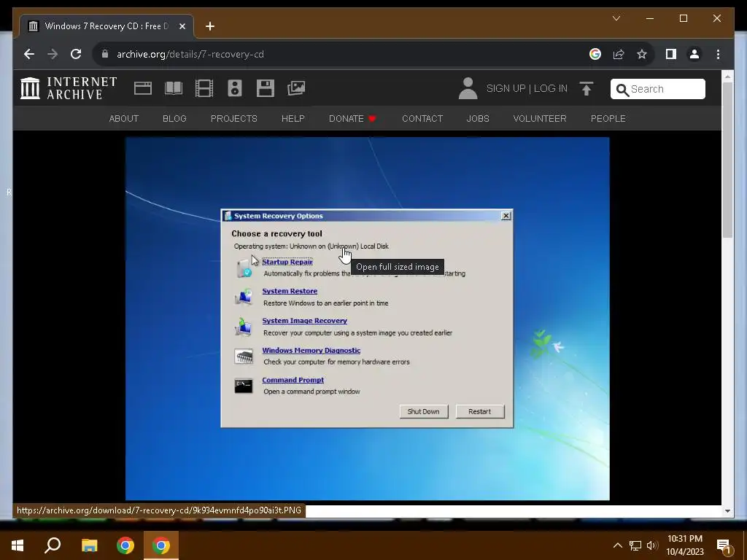Click the scrollbar down arrow
747x560 pixels.
click(727, 511)
